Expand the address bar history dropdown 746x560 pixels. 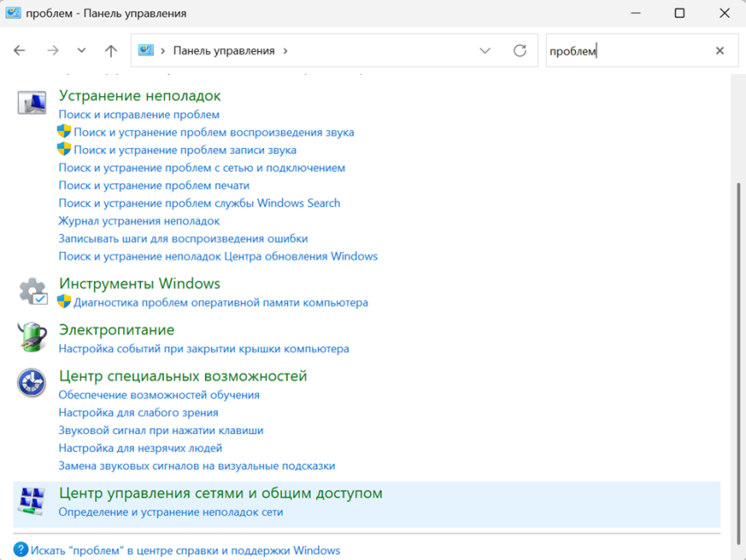[x=484, y=50]
